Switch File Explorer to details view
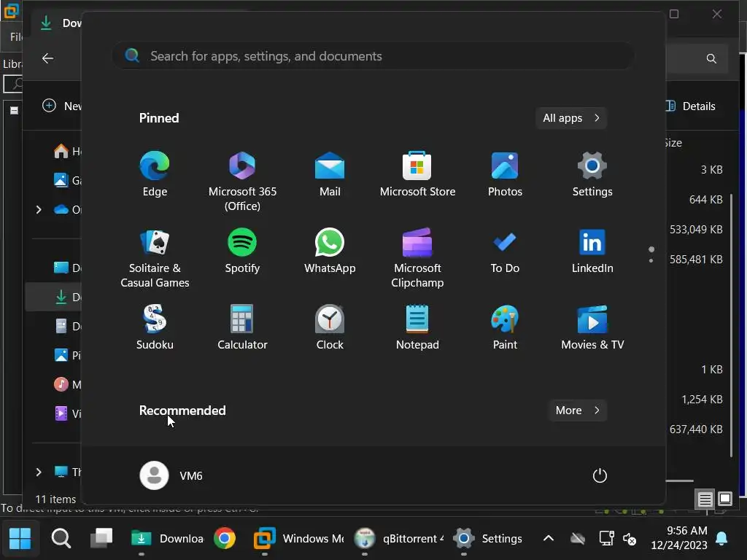 click(705, 499)
